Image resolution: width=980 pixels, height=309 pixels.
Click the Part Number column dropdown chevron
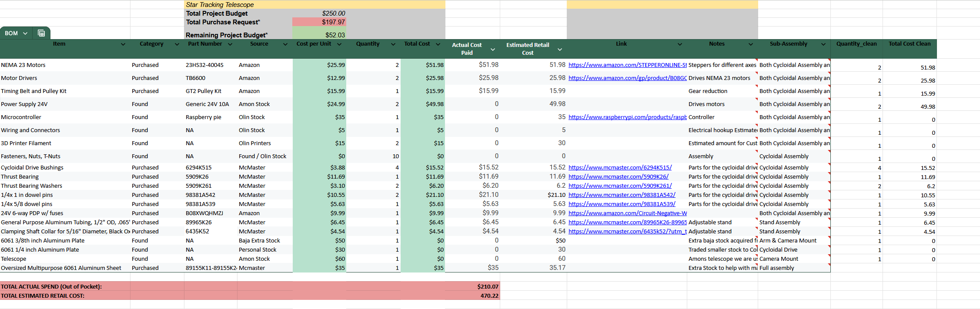tap(230, 44)
